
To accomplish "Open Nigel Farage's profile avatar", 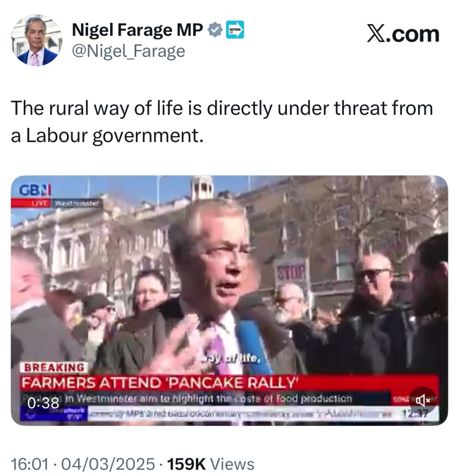I will [x=37, y=40].
